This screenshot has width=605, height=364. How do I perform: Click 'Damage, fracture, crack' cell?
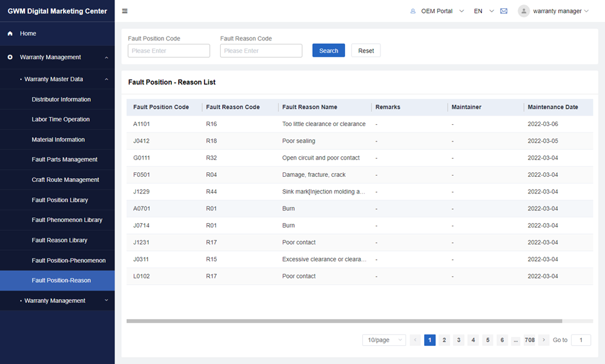[x=313, y=175]
